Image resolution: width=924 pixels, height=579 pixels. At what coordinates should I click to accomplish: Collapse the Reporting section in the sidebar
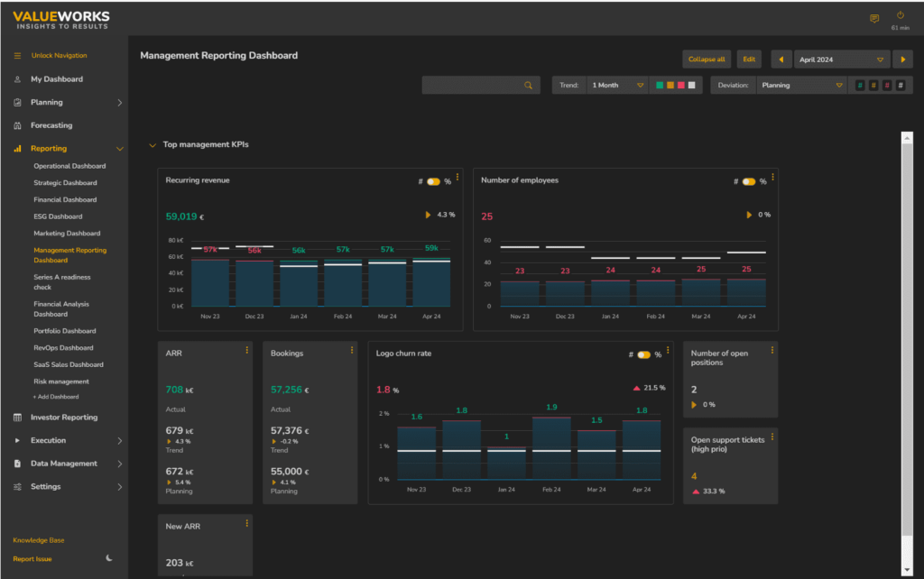(x=119, y=148)
